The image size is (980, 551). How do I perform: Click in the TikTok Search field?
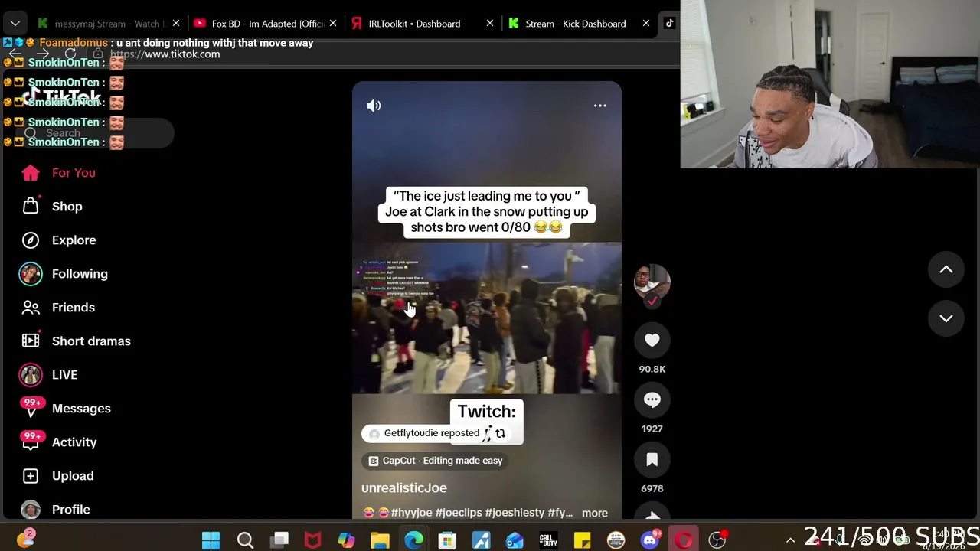[95, 133]
